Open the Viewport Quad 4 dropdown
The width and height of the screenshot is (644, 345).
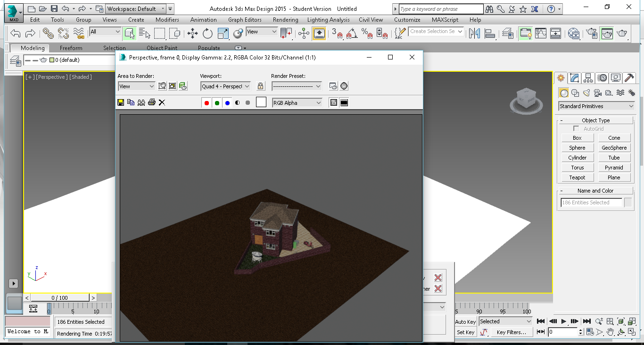click(226, 86)
